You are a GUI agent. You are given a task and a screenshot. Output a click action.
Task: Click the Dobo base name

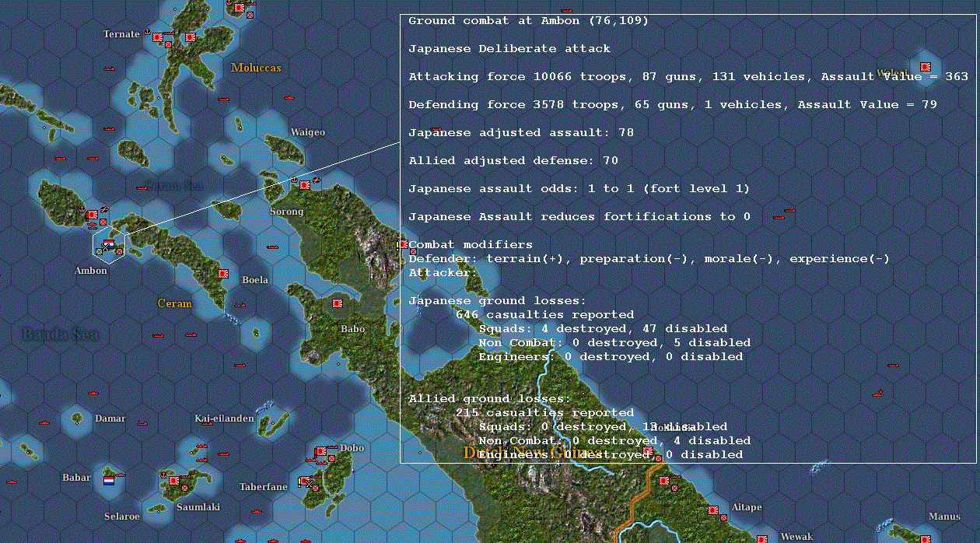click(352, 448)
